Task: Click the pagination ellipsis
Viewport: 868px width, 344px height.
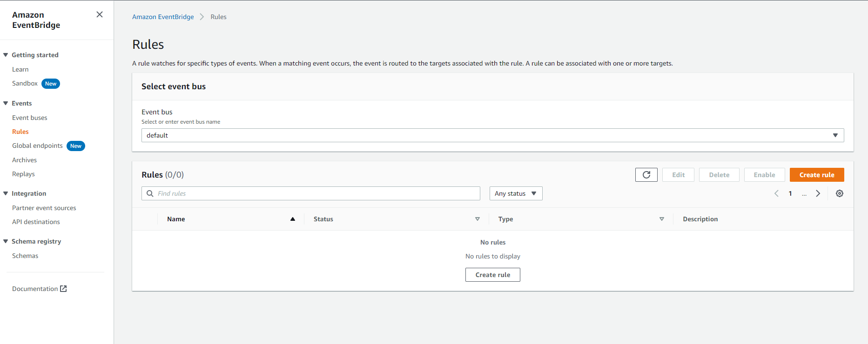Action: 804,194
